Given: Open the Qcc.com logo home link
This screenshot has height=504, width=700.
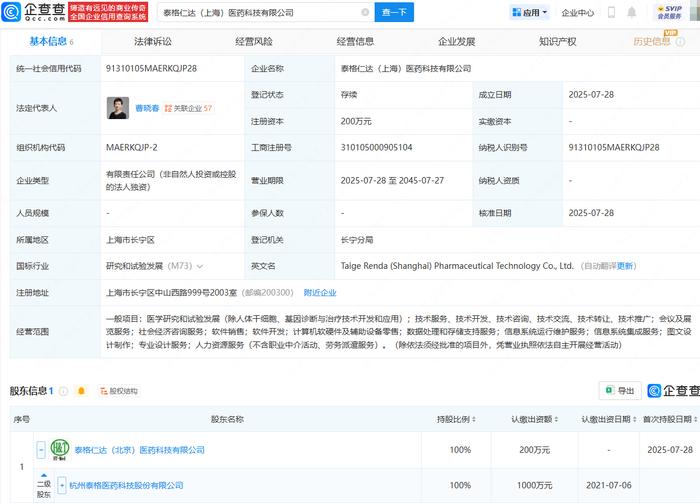Looking at the screenshot, I should (34, 12).
